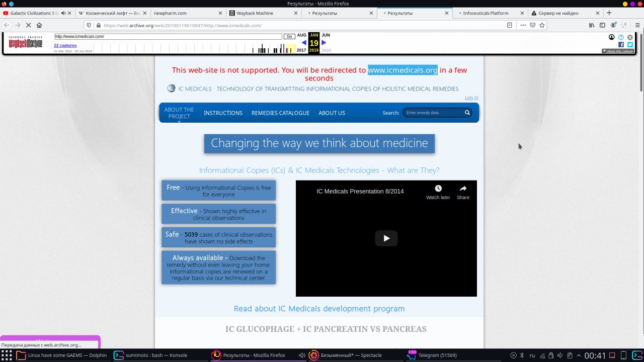This screenshot has height=362, width=644.
Task: Switch to the Wayback Machine tab
Action: (264, 13)
